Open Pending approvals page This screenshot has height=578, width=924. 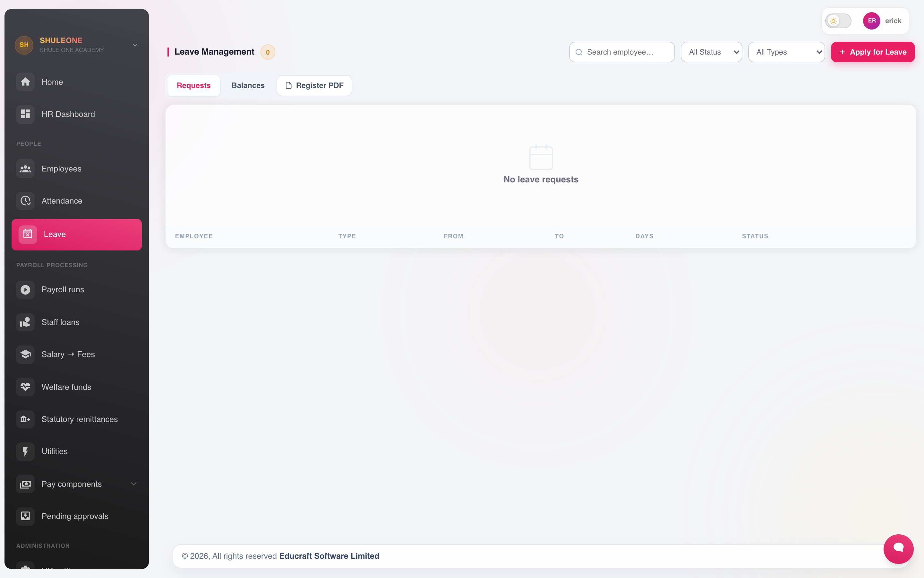(76, 516)
